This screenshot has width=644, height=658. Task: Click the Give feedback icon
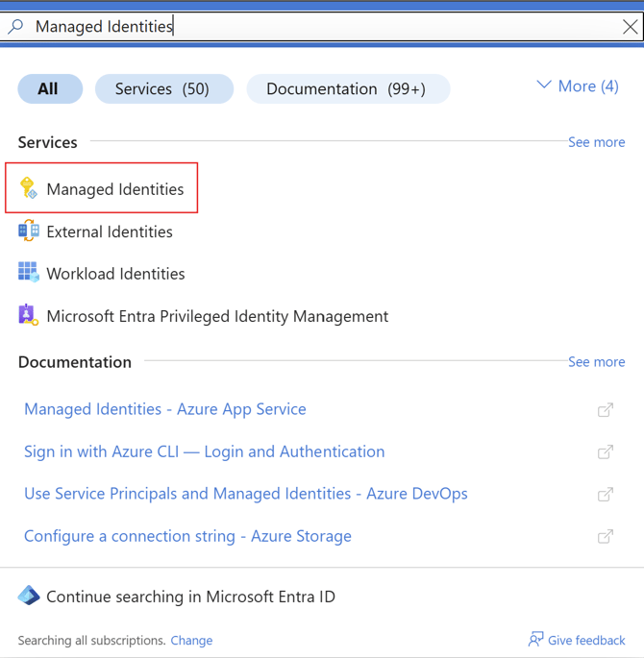click(536, 640)
